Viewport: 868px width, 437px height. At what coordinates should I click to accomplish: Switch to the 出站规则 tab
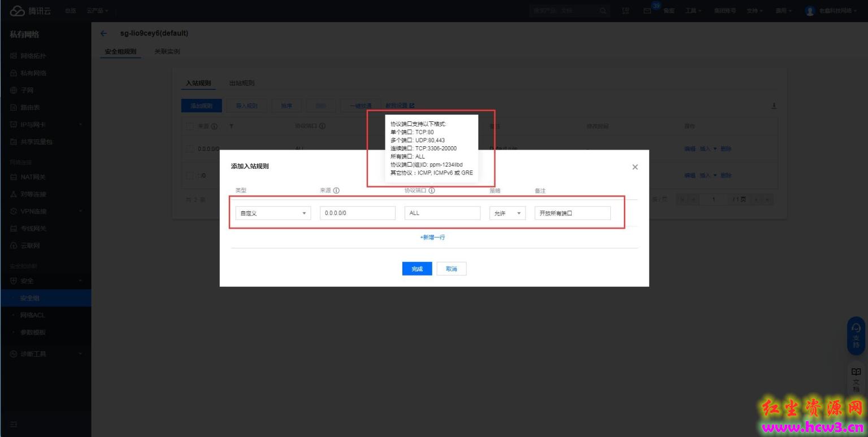242,83
